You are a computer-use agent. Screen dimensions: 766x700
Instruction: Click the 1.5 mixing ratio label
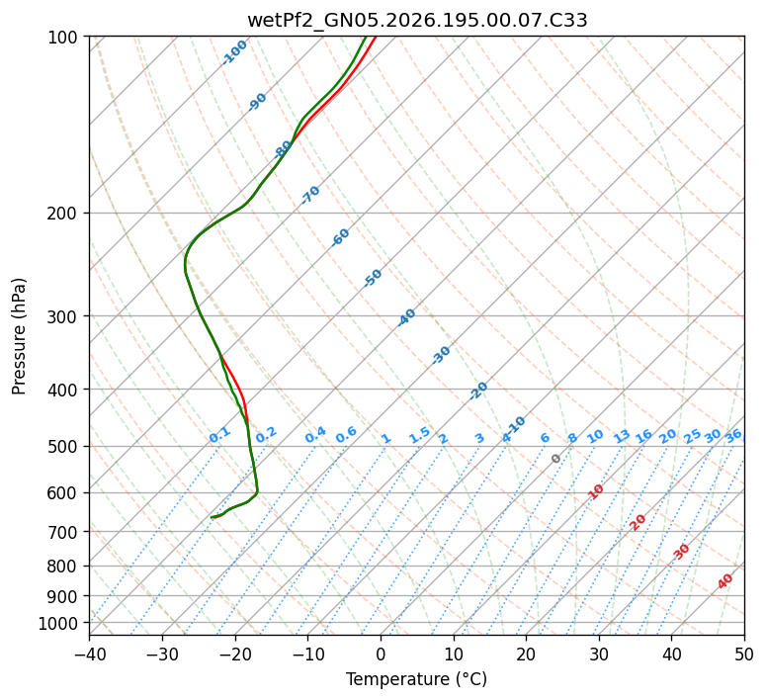(x=420, y=435)
